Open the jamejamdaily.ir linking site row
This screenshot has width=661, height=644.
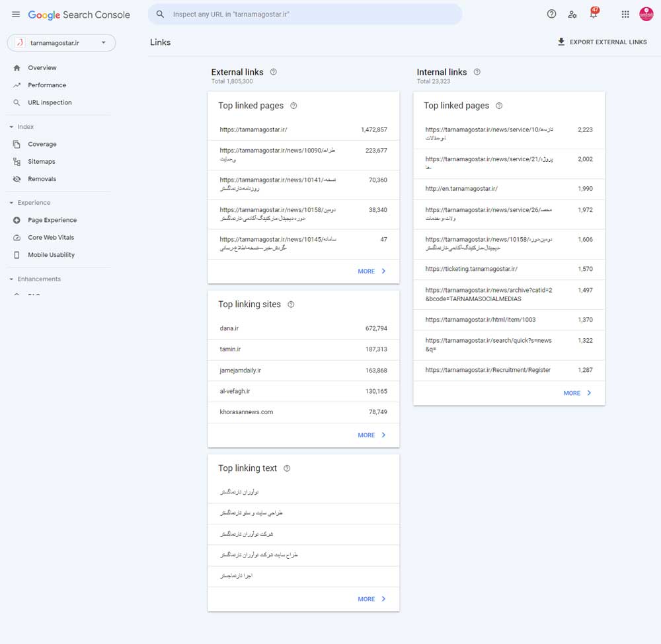(x=303, y=371)
